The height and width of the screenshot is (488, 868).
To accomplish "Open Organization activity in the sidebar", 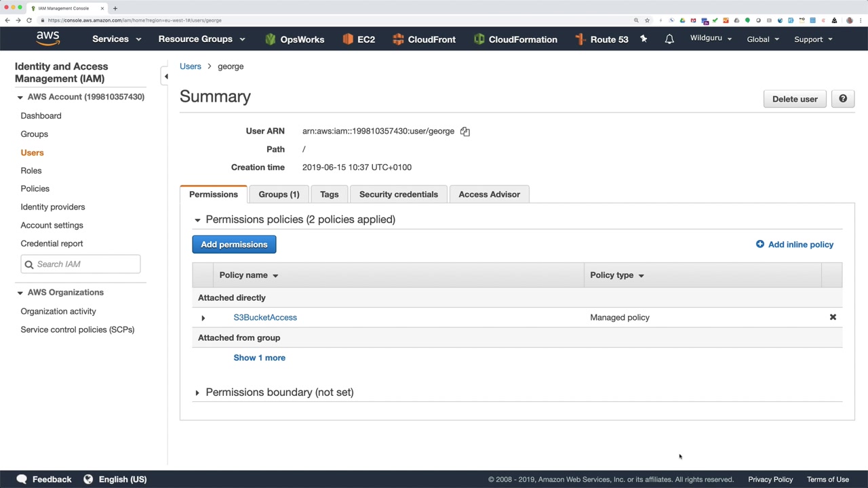I will 58,311.
